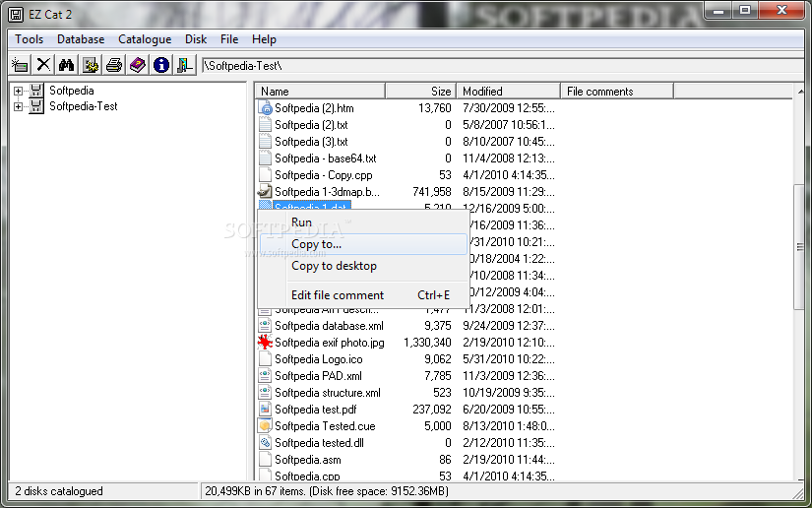
Task: Click the icon of Softpedia Tested.cue
Action: [x=265, y=425]
